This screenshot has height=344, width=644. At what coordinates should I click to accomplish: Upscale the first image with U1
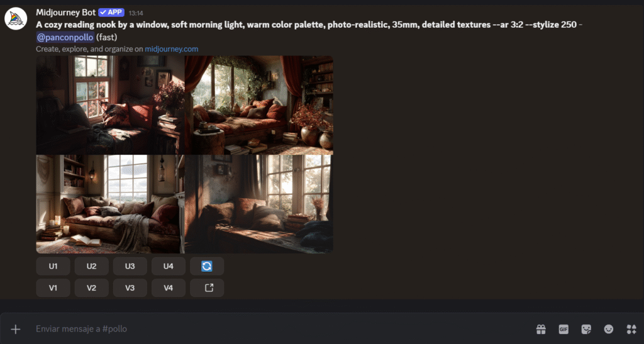coord(53,266)
